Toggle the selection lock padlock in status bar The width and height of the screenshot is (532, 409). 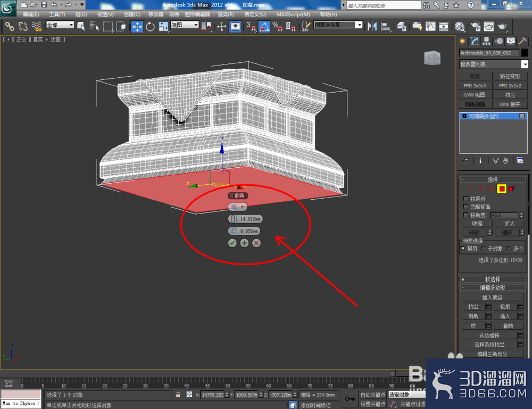pyautogui.click(x=178, y=395)
